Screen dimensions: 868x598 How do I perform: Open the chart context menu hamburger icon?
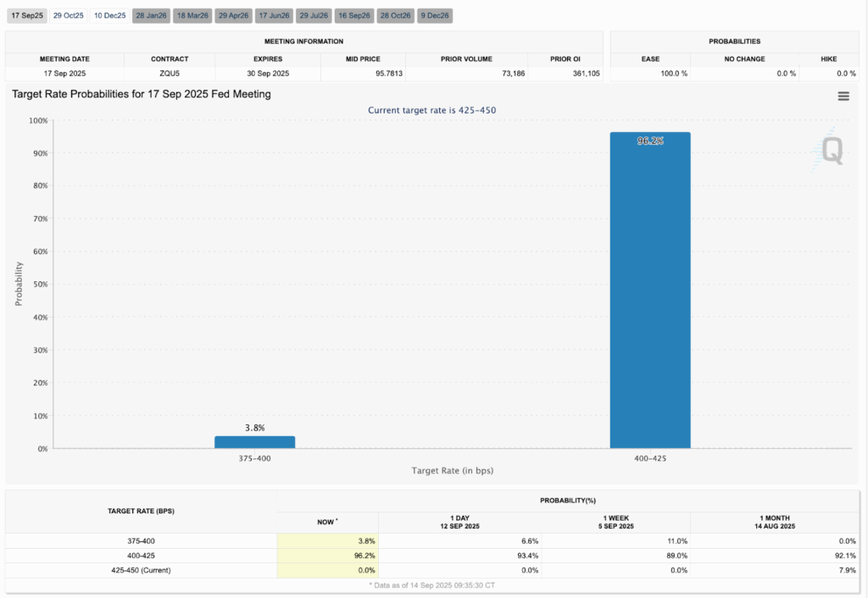[x=843, y=97]
